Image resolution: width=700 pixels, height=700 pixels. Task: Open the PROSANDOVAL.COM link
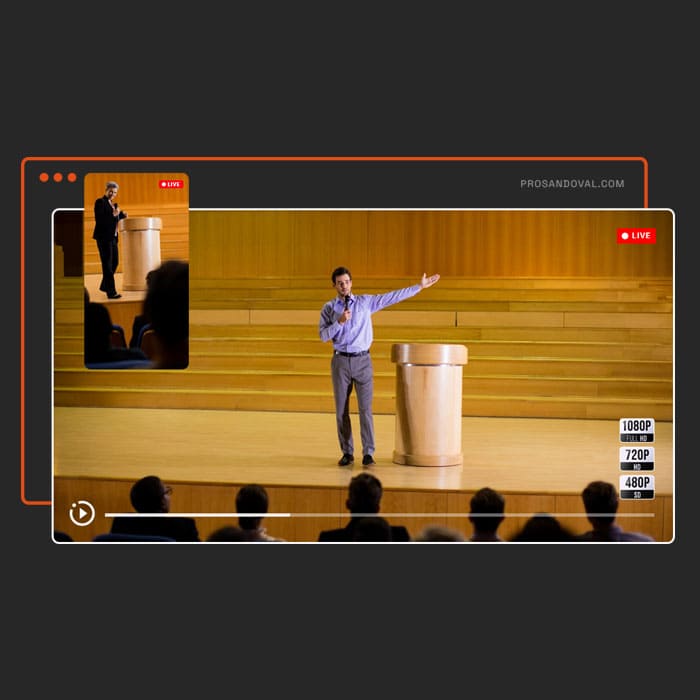(x=572, y=184)
